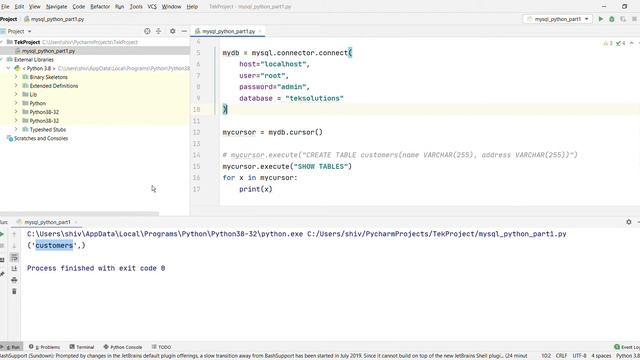
Task: Click the locate/select opened file target icon
Action: pos(147,31)
